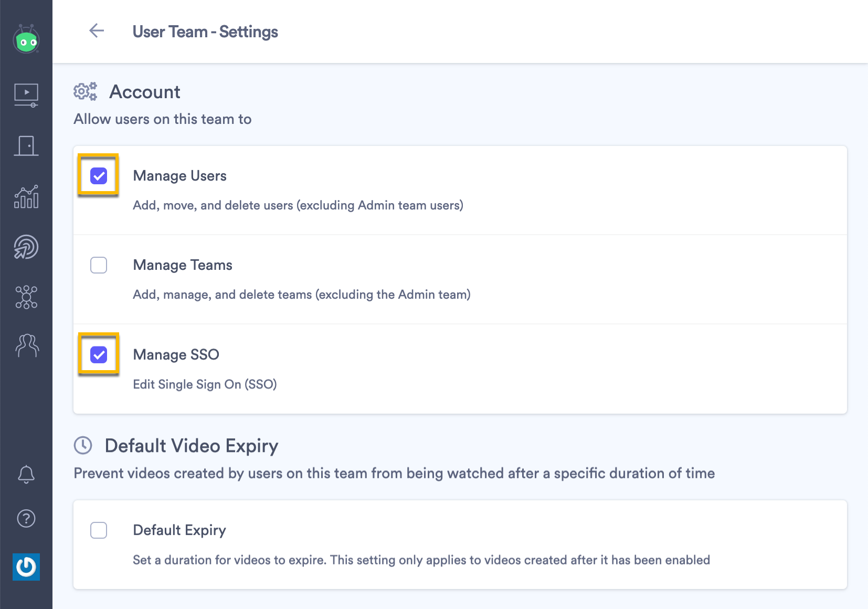The height and width of the screenshot is (609, 868).
Task: Click the 'Default Video Expiry' section heading
Action: tap(192, 446)
